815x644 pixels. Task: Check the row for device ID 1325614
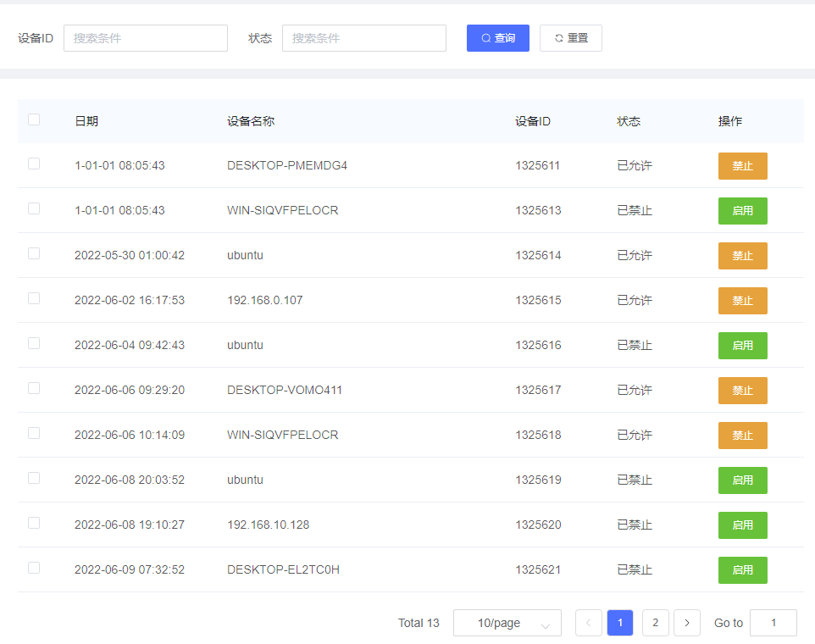pos(34,253)
